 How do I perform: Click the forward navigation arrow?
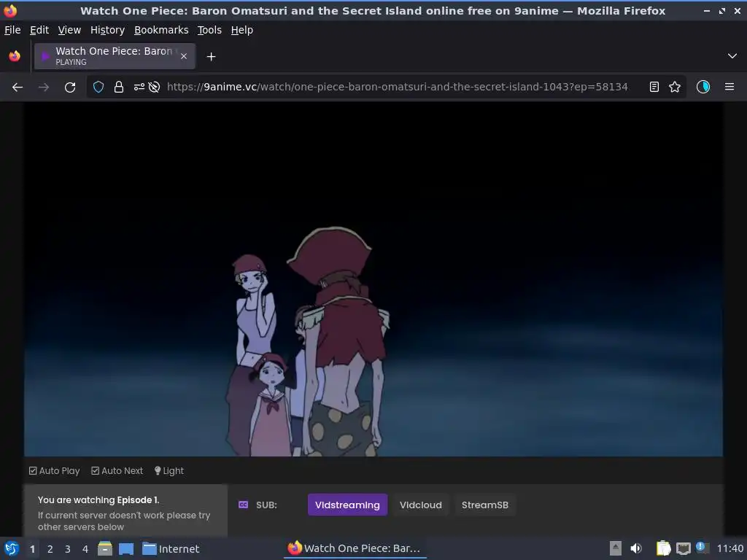click(44, 87)
